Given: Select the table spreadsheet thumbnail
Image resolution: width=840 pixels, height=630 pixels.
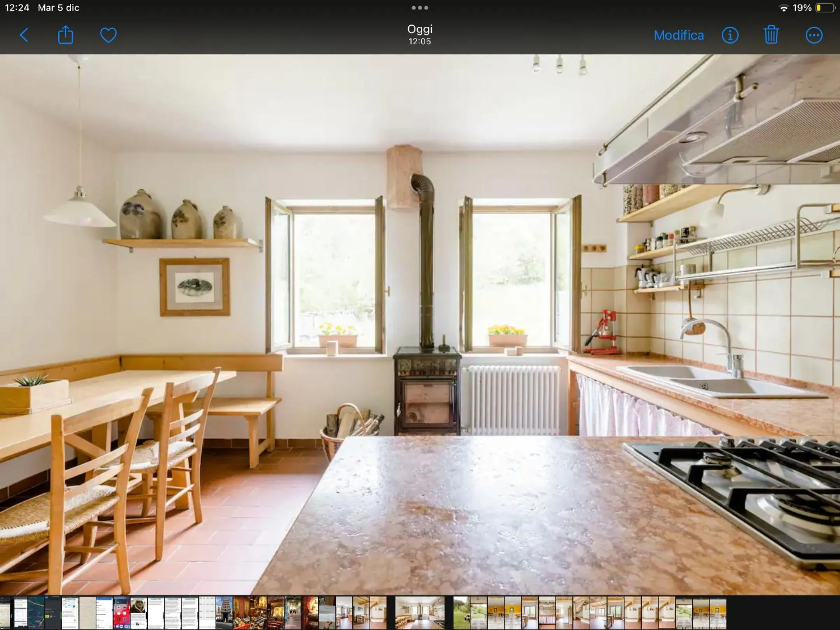Looking at the screenshot, I should [207, 613].
